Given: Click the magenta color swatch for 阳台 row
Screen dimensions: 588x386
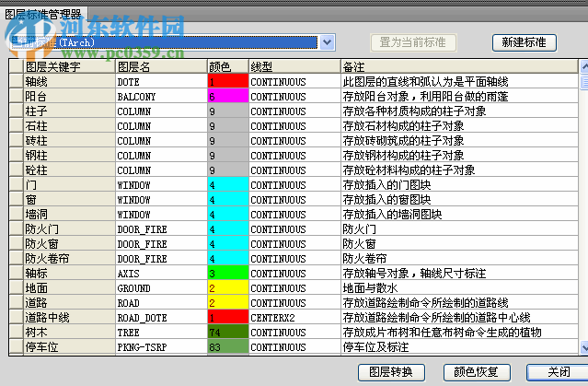Looking at the screenshot, I should (x=228, y=97).
